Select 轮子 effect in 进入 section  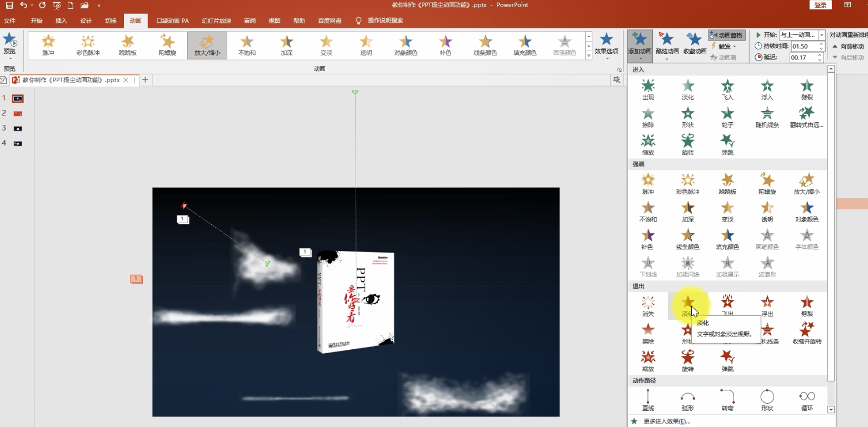[727, 117]
